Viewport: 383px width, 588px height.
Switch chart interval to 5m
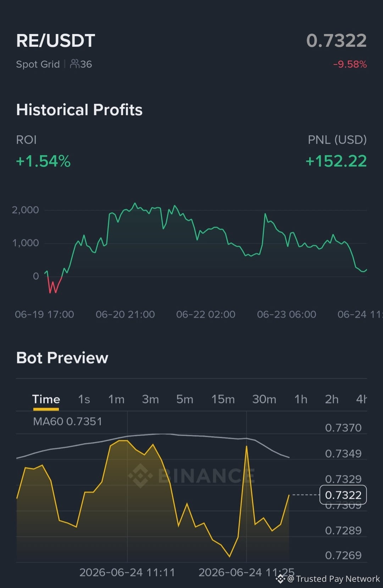185,399
